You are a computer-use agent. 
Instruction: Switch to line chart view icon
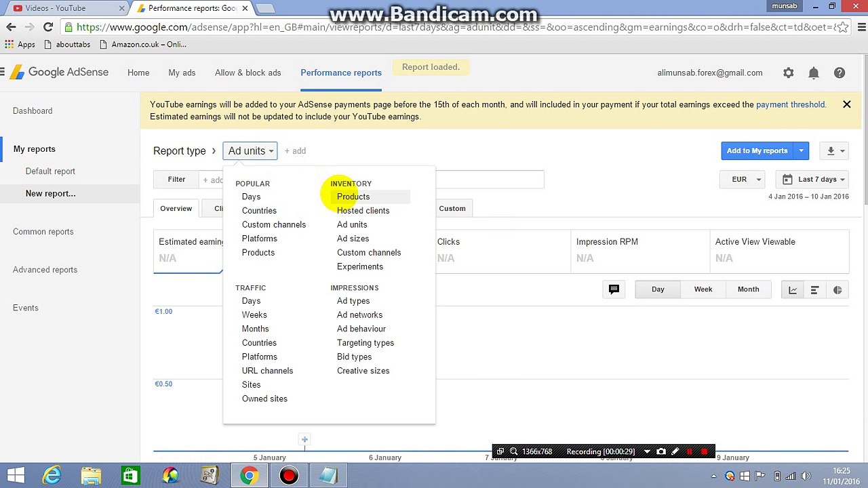(792, 290)
